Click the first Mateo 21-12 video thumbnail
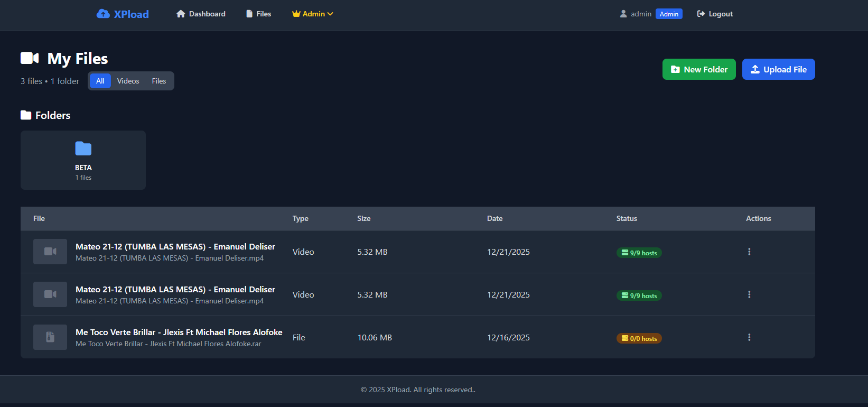Viewport: 868px width, 407px height. 50,252
